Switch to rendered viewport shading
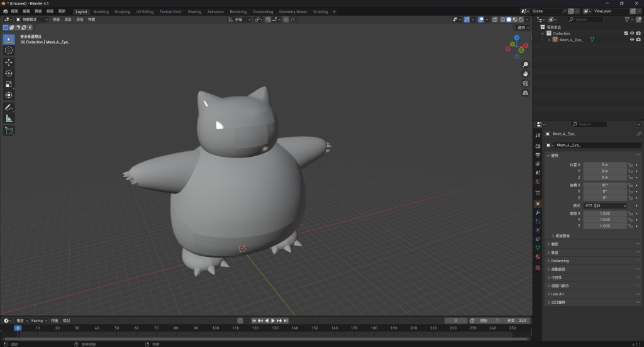The image size is (644, 347). coord(521,20)
